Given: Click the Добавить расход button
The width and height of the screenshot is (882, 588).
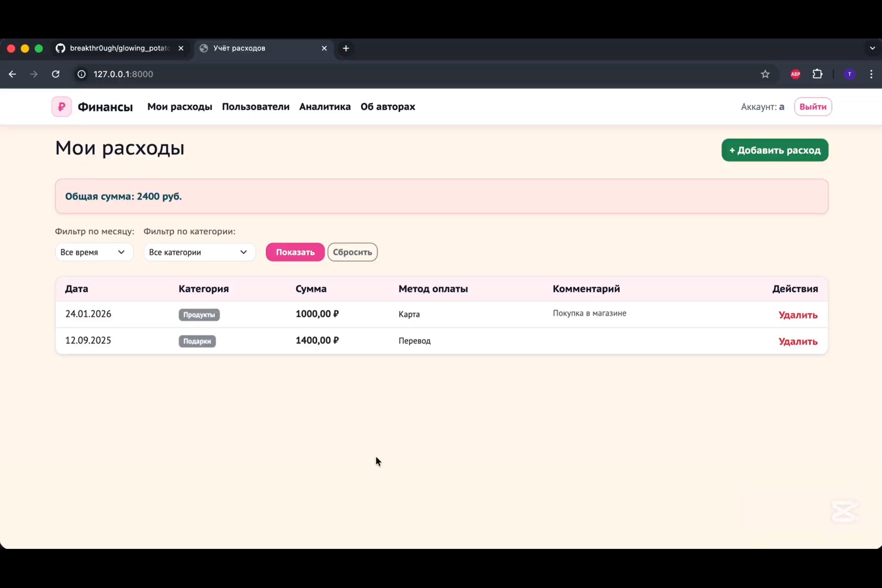Looking at the screenshot, I should [x=774, y=150].
